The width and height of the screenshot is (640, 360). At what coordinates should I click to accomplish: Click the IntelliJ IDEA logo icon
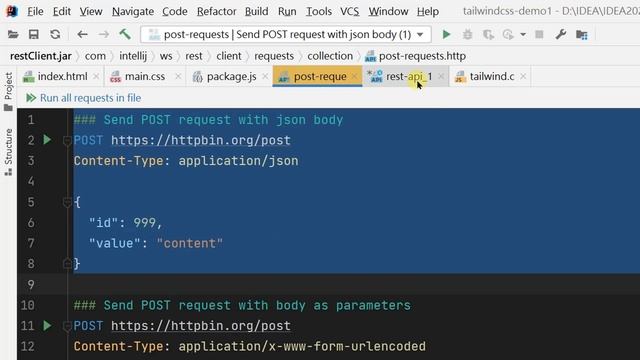[12, 11]
